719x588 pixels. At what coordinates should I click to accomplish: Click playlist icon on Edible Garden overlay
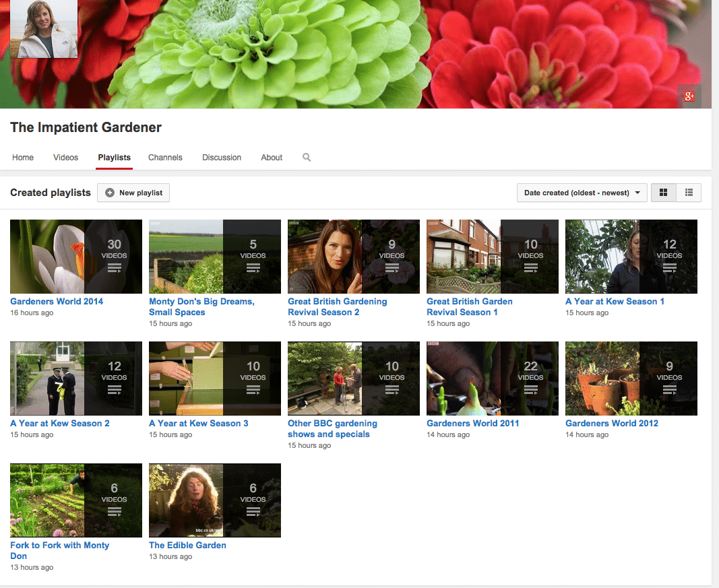253,512
